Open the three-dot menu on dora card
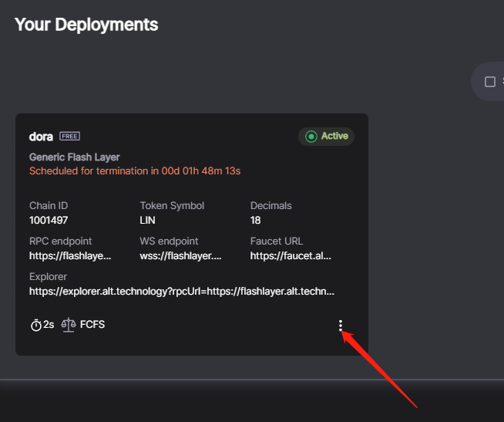 pos(341,326)
